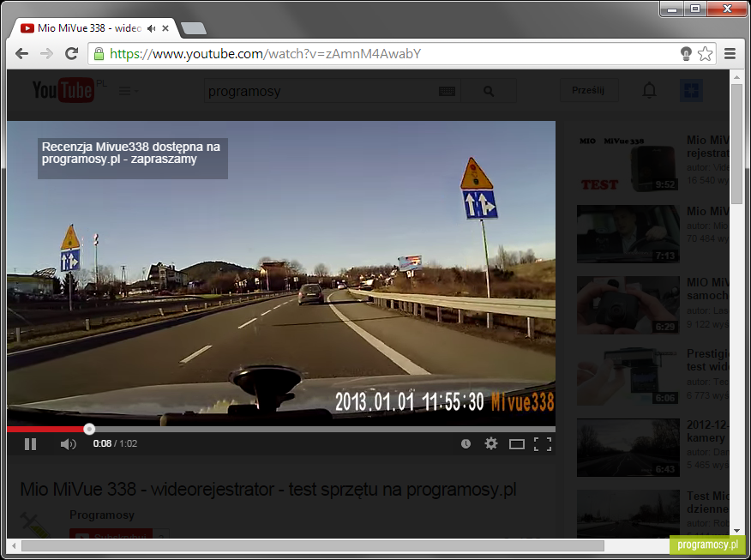
Task: Click the browser Forward arrow
Action: [x=46, y=54]
